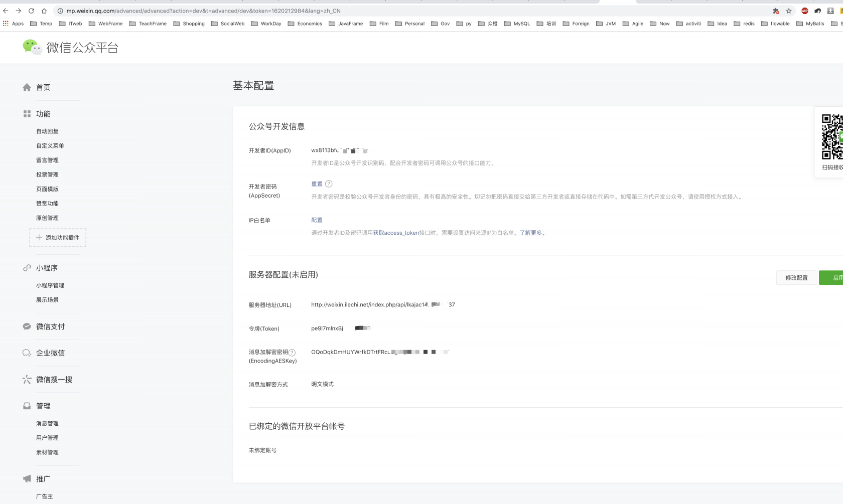Open the flowable bookmarks folder

pyautogui.click(x=775, y=24)
